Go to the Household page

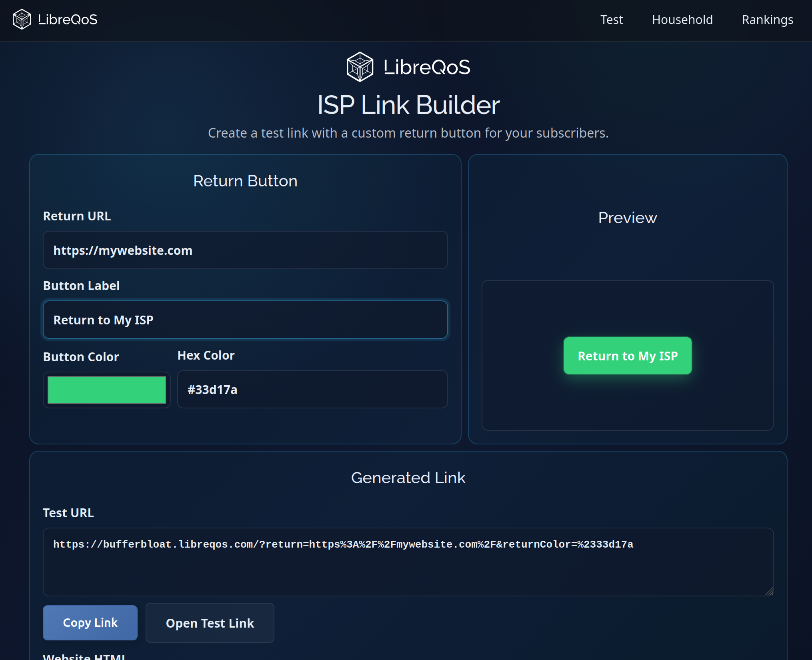(682, 20)
